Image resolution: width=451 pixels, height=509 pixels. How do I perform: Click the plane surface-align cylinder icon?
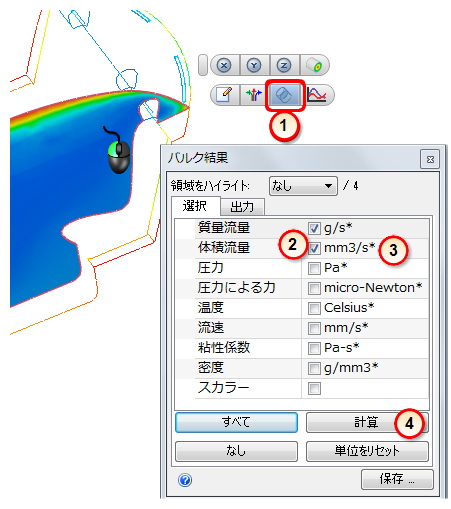click(314, 65)
